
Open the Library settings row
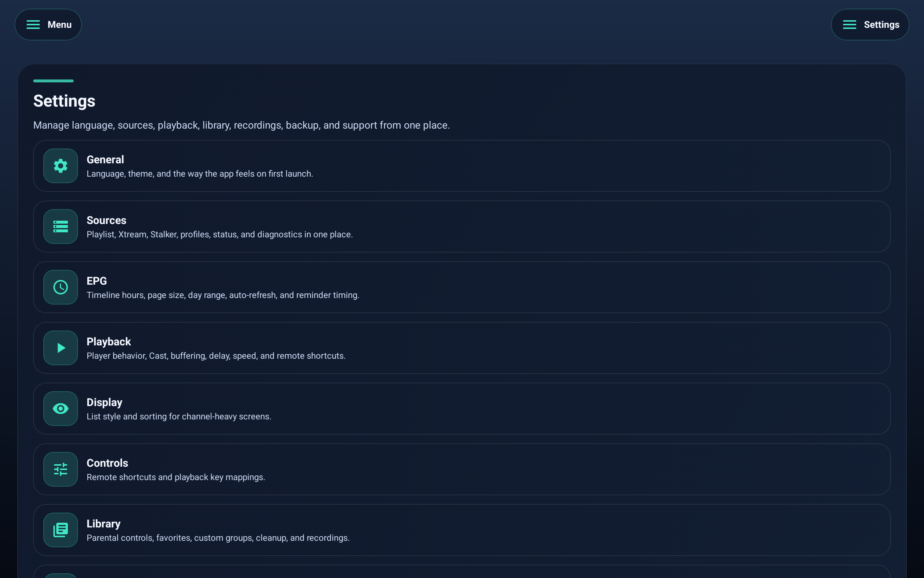pyautogui.click(x=462, y=530)
